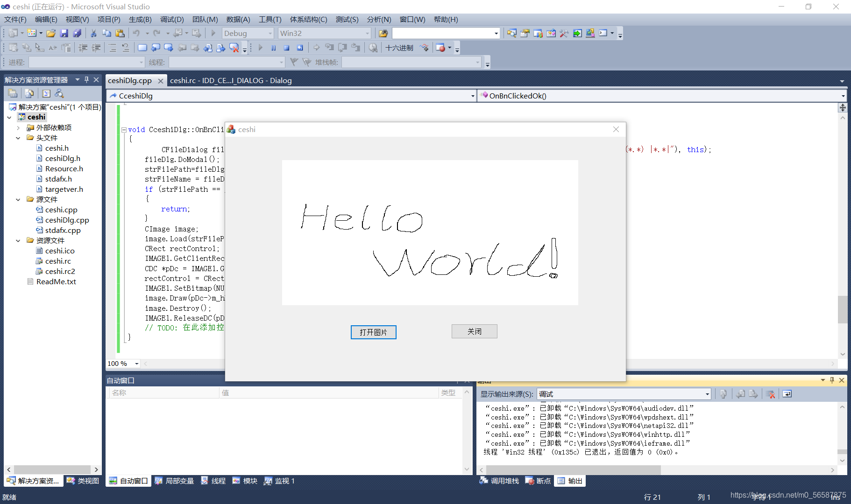The image size is (851, 504).
Task: Click the Step Over debug icon
Action: point(342,48)
